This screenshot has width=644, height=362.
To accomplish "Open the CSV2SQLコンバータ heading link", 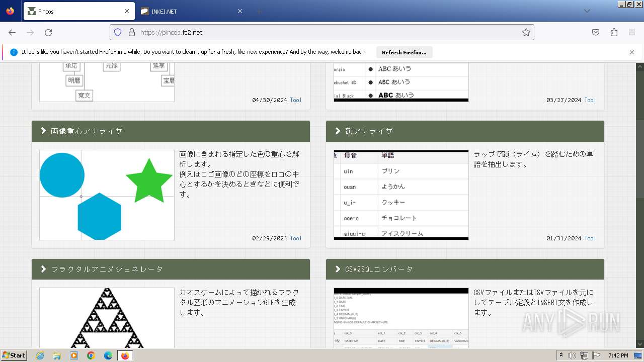I will 379,269.
